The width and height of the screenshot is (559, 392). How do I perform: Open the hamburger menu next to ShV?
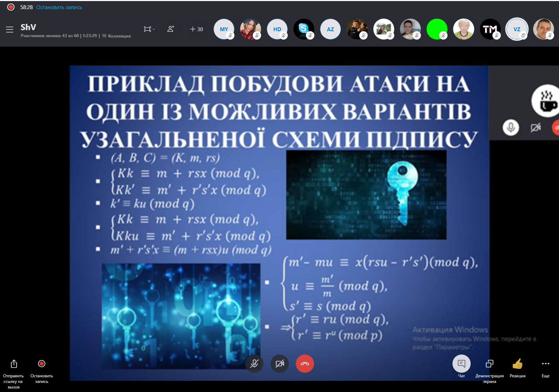[9, 29]
